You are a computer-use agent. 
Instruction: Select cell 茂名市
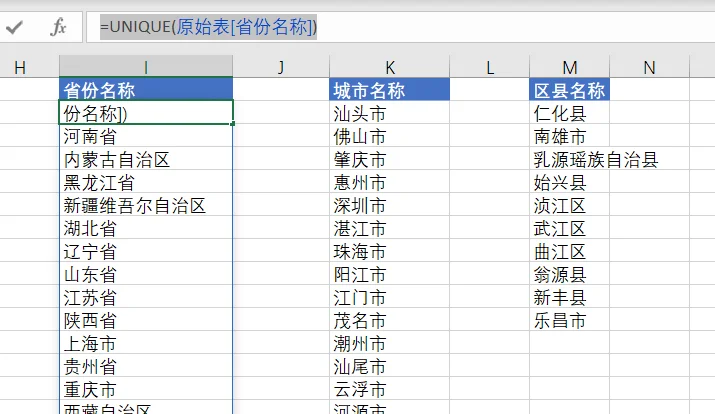pyautogui.click(x=389, y=319)
